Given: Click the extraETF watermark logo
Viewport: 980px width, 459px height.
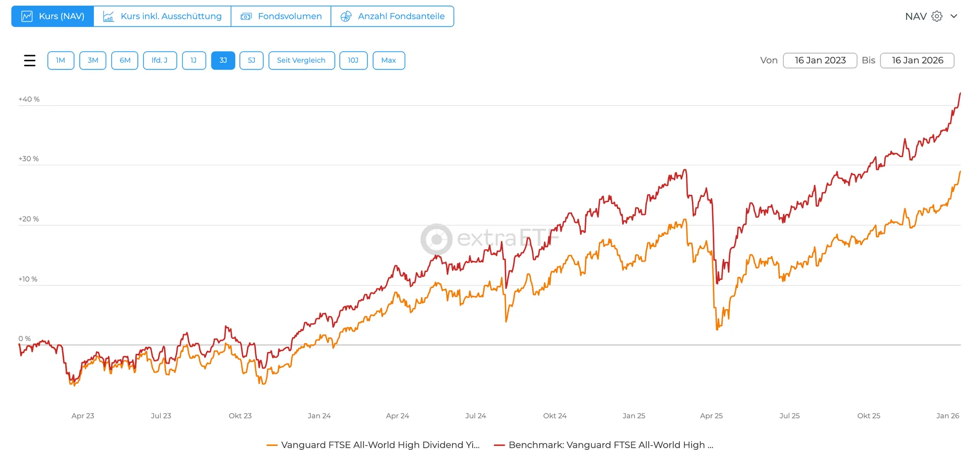Looking at the screenshot, I should point(436,239).
